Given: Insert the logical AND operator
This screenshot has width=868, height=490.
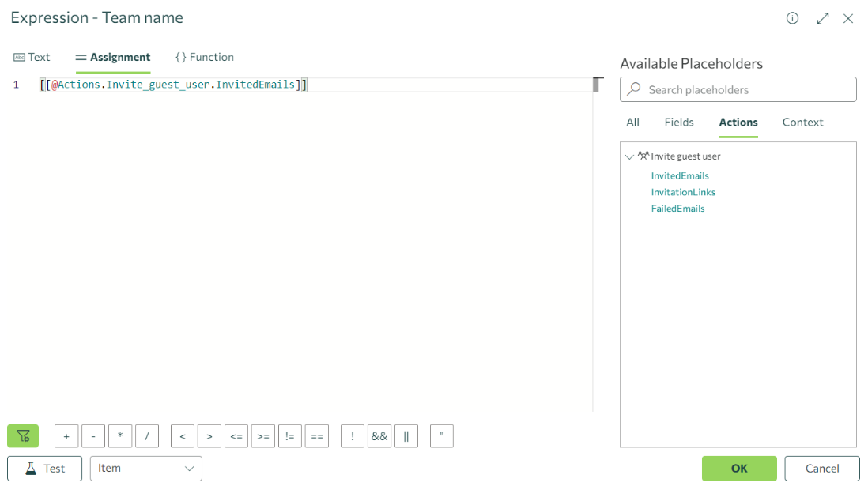Looking at the screenshot, I should click(x=379, y=436).
